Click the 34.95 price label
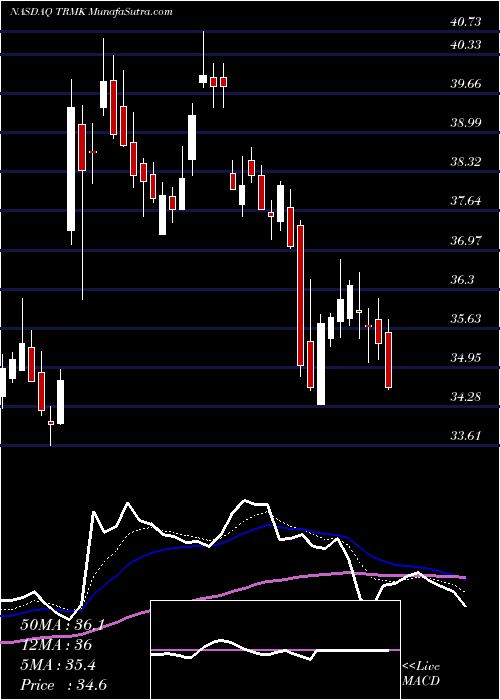The width and height of the screenshot is (500, 700). click(x=466, y=358)
